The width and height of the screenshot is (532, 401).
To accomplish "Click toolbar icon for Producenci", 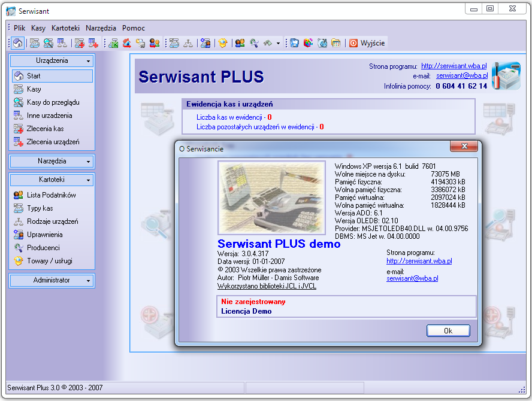I will pos(254,43).
